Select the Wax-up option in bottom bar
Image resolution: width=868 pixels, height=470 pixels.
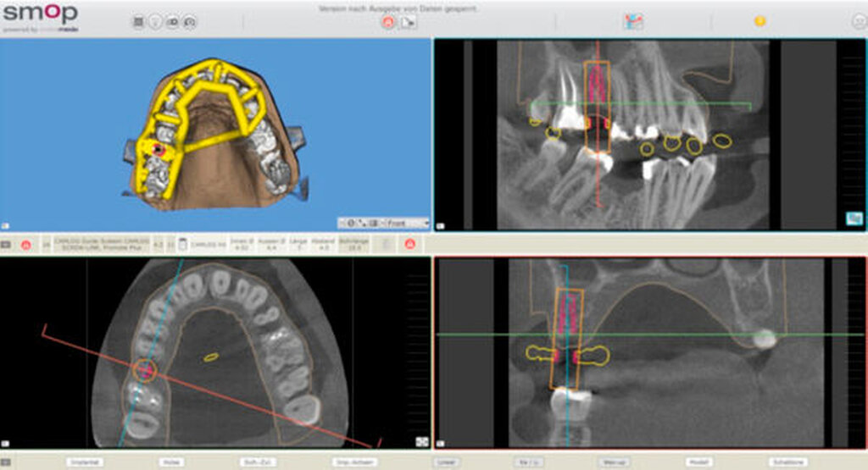click(614, 462)
